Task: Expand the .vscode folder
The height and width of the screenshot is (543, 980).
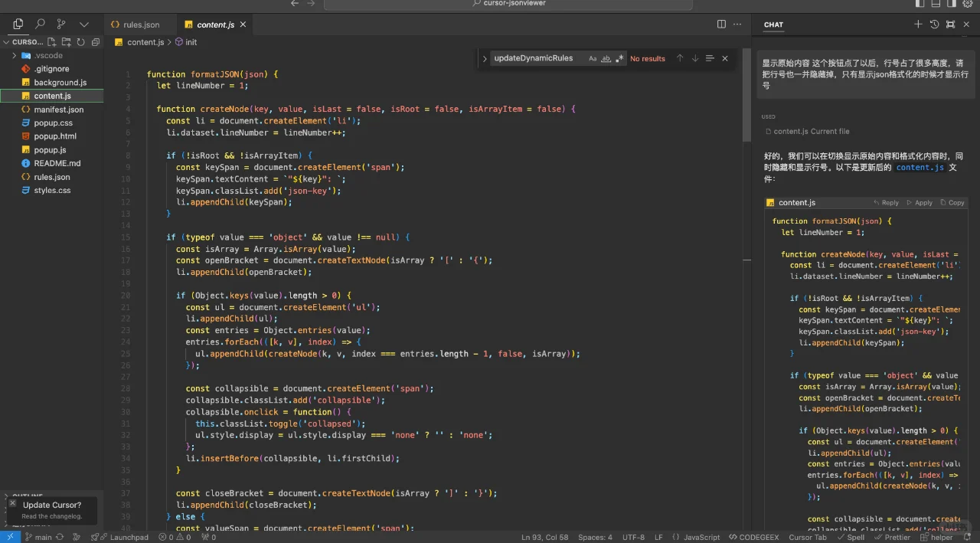Action: (47, 56)
